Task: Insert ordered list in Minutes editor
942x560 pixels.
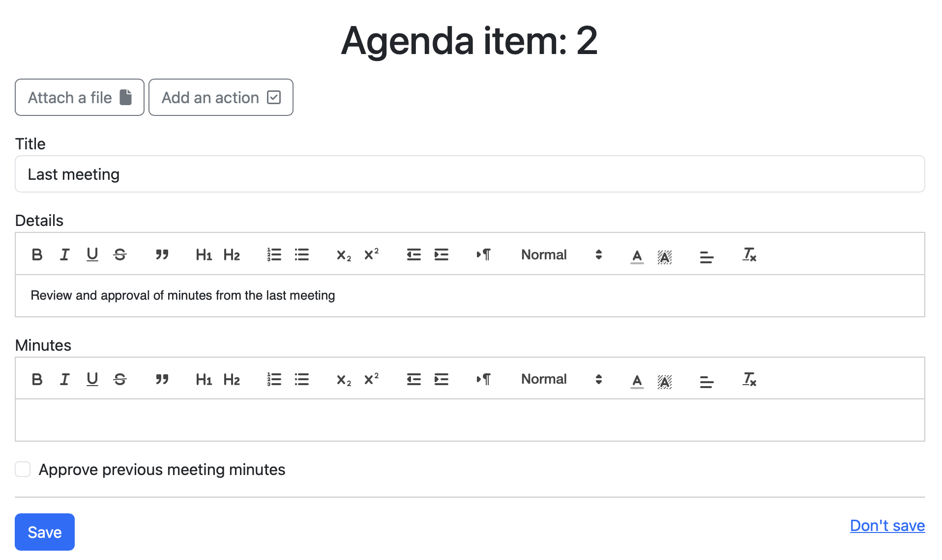Action: click(274, 379)
